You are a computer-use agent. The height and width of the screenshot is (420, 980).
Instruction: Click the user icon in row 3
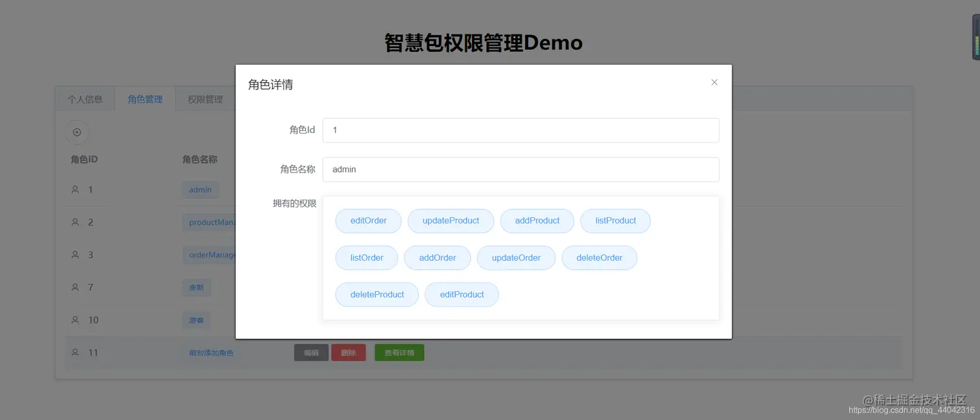pos(75,255)
